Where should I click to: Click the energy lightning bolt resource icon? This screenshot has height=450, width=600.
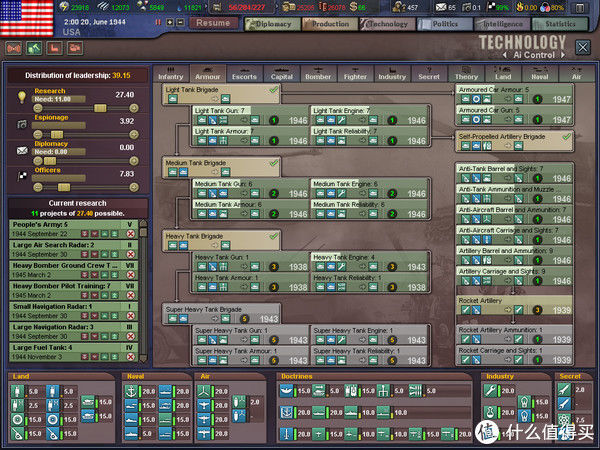pos(64,7)
